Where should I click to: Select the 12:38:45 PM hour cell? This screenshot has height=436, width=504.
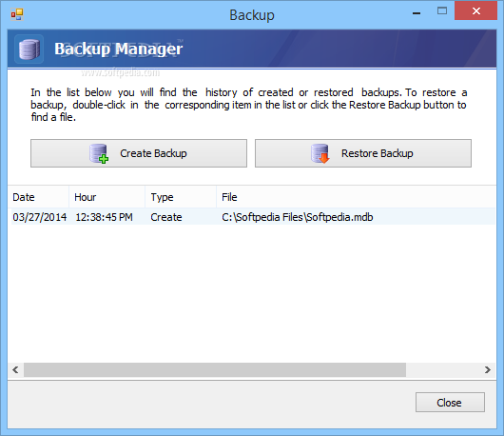(104, 217)
